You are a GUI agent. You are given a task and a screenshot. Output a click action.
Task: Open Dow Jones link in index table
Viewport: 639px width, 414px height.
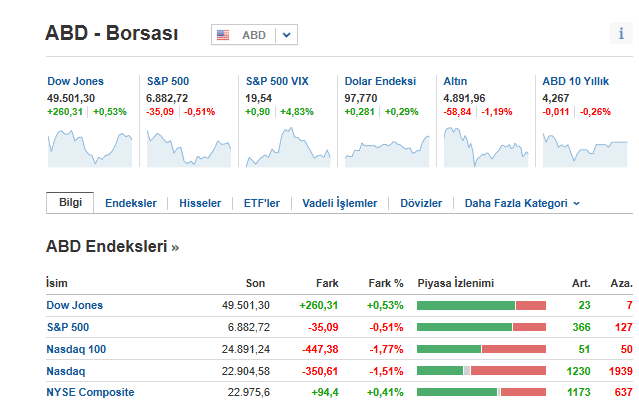(75, 305)
